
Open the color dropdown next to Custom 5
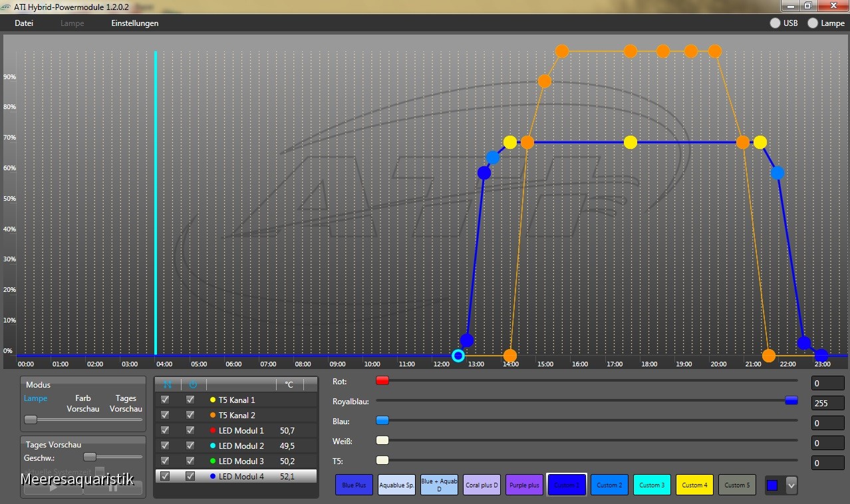[x=791, y=485]
